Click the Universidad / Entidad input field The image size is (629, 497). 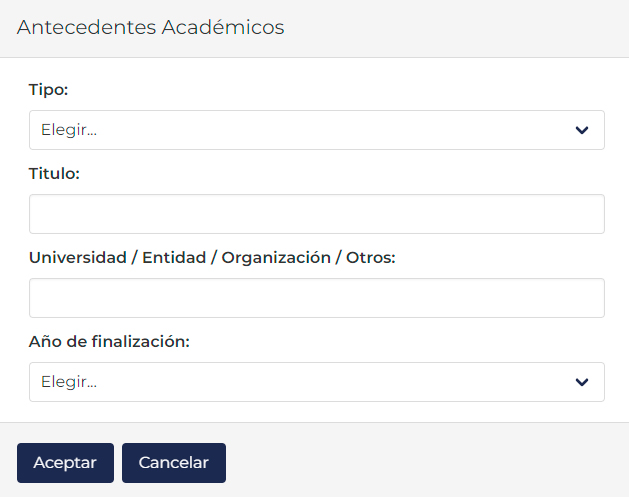(316, 298)
